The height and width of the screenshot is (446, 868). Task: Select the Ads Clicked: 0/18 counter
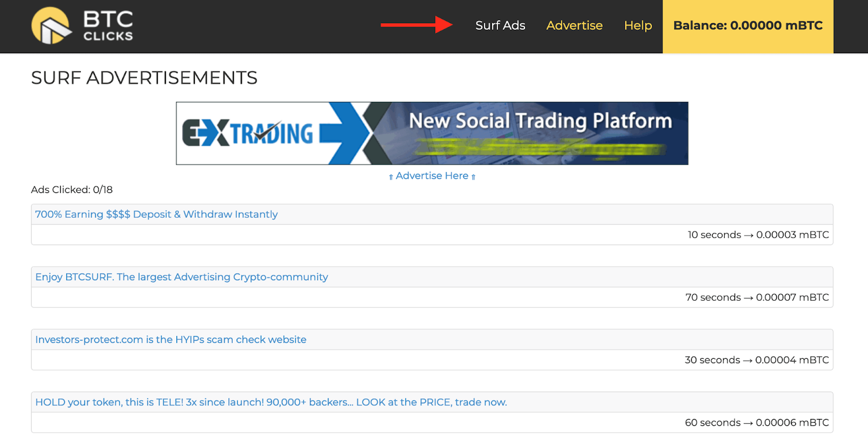click(x=72, y=190)
